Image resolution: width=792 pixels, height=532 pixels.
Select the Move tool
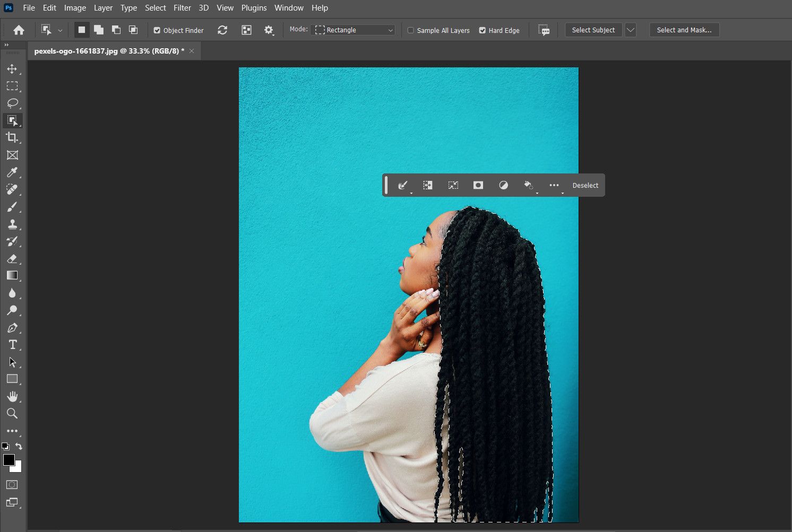(13, 68)
